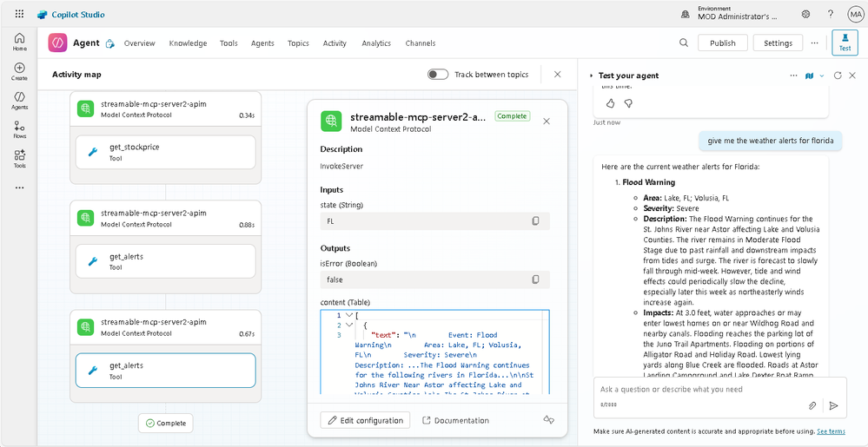Click the attach file paperclip icon
This screenshot has width=868, height=447.
pyautogui.click(x=812, y=405)
